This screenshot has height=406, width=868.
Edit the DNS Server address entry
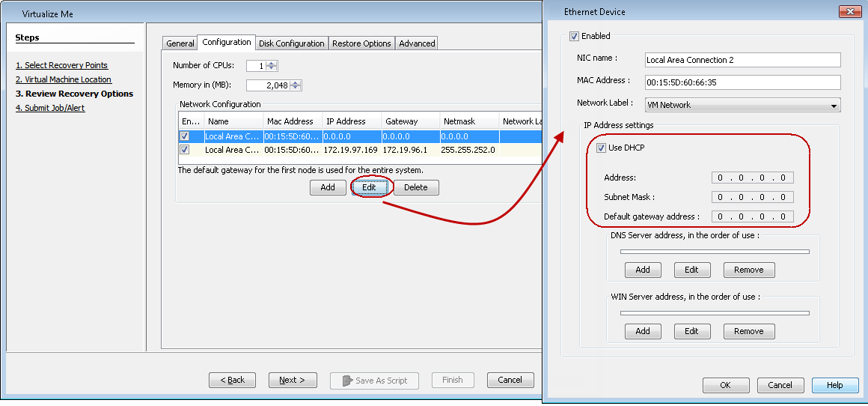[x=691, y=270]
